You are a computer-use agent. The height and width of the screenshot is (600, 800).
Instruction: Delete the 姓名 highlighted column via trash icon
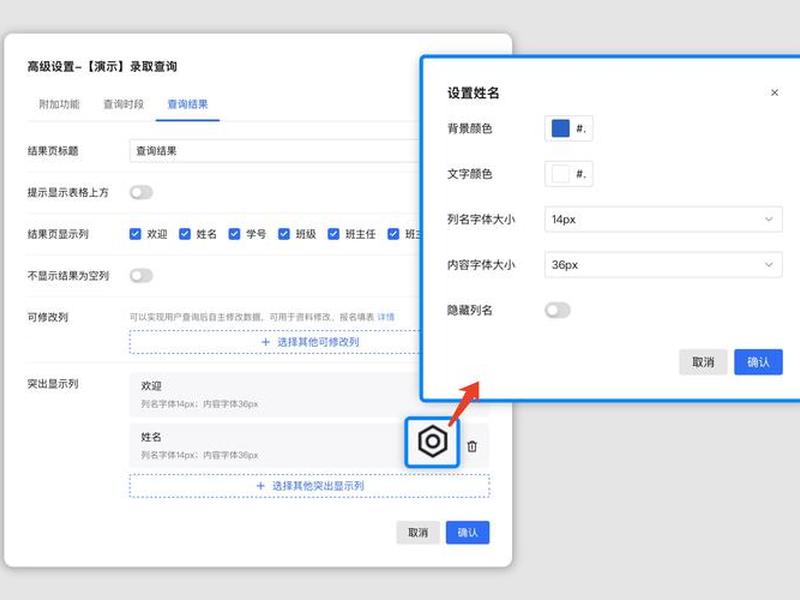(x=472, y=446)
